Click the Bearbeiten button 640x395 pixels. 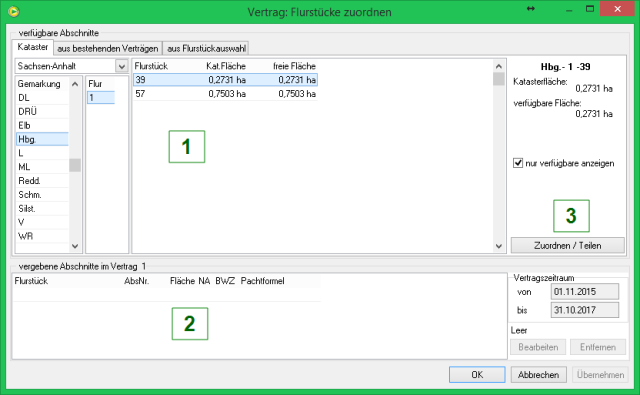[x=538, y=347]
